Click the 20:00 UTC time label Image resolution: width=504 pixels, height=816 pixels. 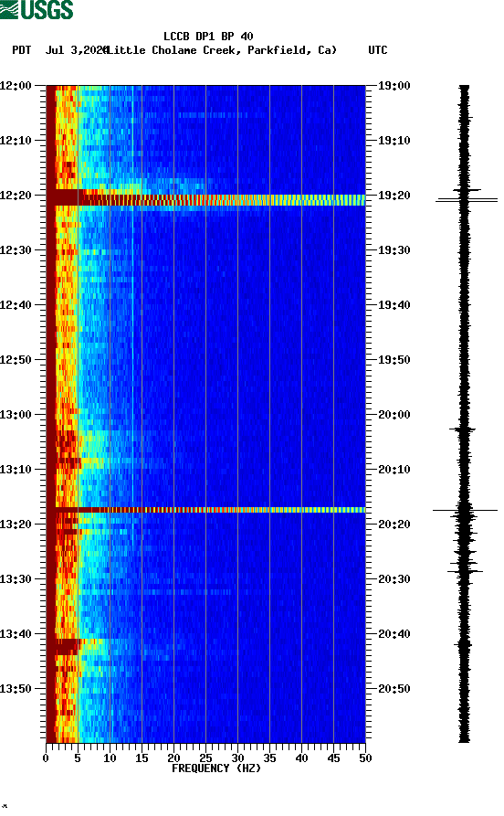(394, 415)
